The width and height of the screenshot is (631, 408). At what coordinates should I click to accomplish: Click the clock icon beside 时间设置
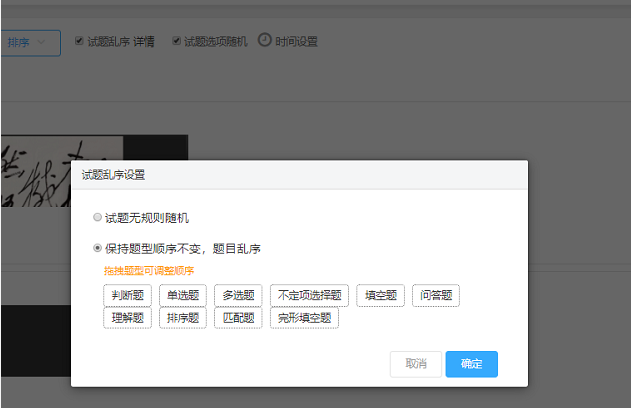pyautogui.click(x=264, y=41)
